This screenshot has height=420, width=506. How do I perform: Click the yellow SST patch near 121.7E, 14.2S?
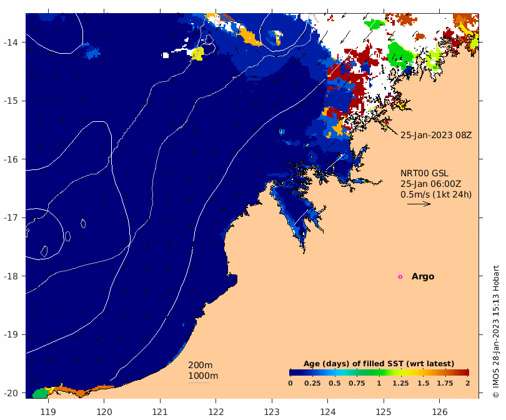click(197, 54)
